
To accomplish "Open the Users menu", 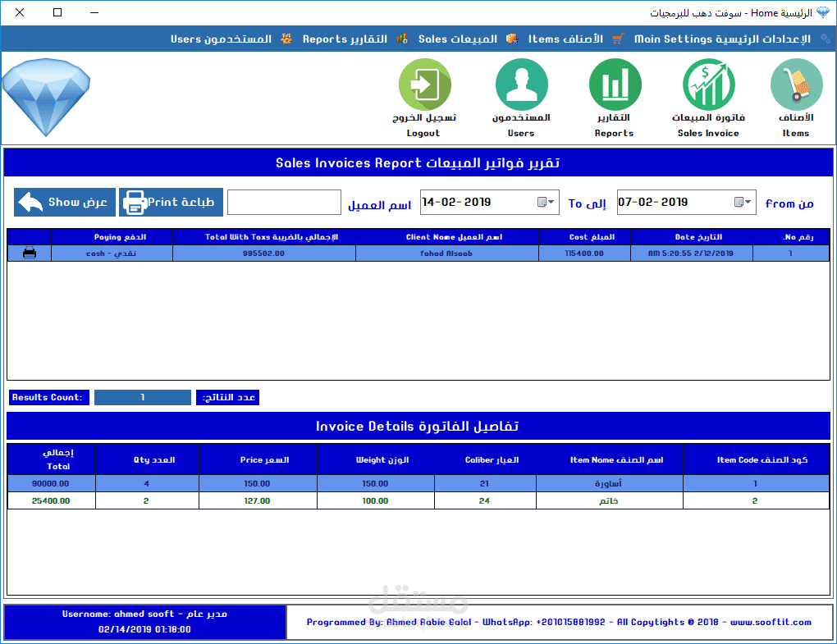I will point(221,39).
